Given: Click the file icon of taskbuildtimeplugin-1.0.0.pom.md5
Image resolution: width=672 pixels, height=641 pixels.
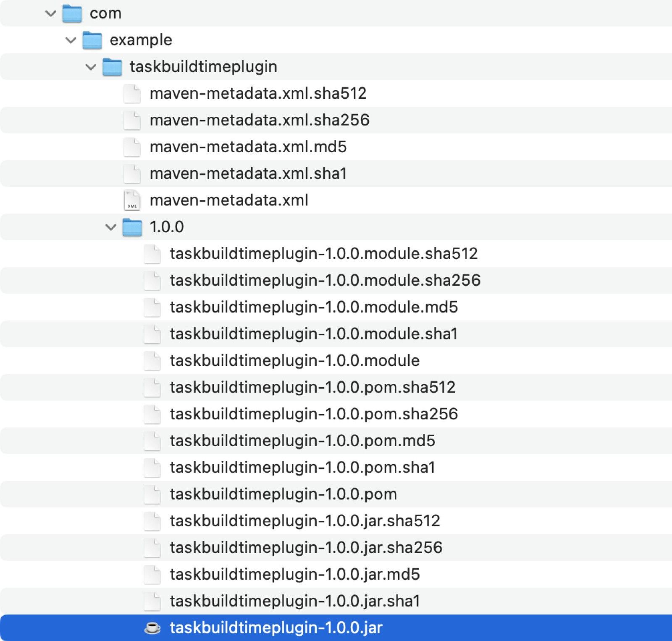Looking at the screenshot, I should (152, 441).
